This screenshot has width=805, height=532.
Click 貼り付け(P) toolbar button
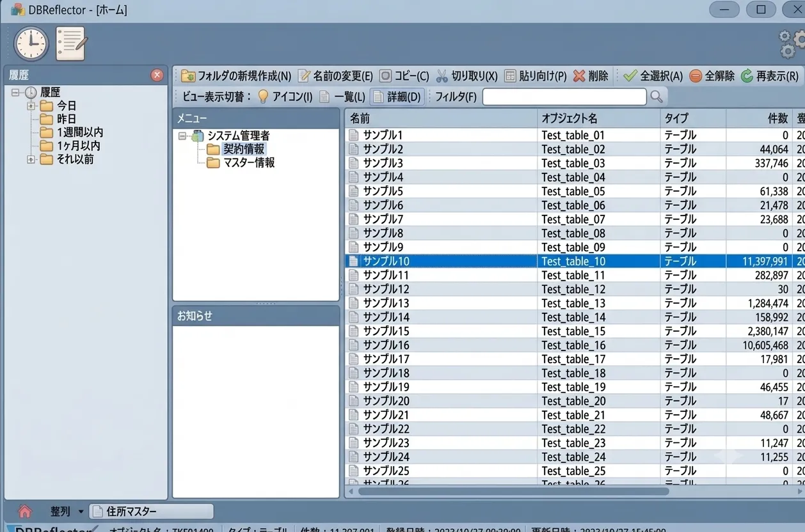[x=535, y=75]
